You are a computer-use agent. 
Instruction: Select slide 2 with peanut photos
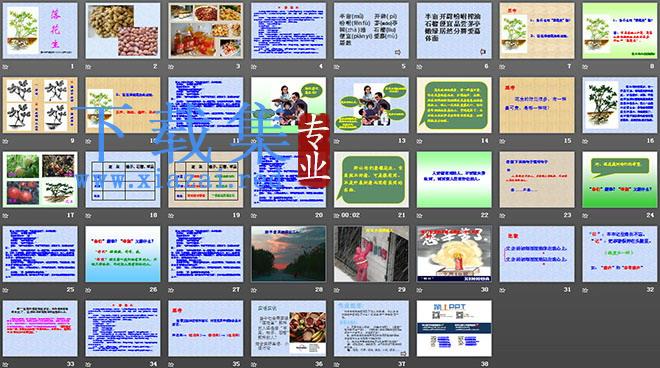click(123, 31)
